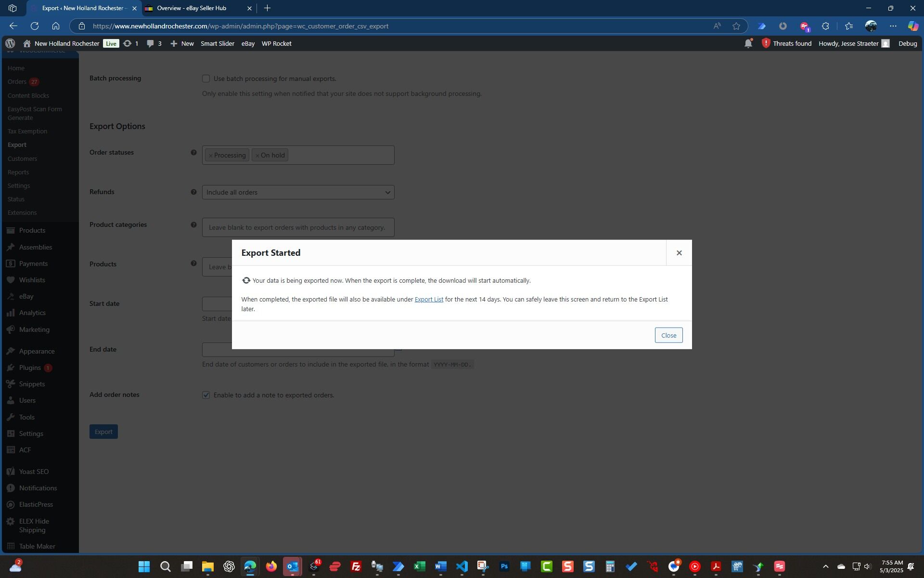Remove the Processing status tag
The height and width of the screenshot is (578, 924).
[x=211, y=156]
